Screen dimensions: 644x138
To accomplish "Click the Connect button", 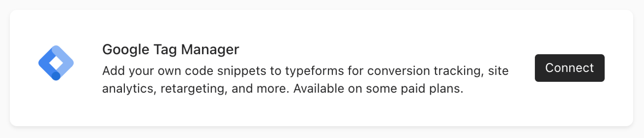I will 570,68.
